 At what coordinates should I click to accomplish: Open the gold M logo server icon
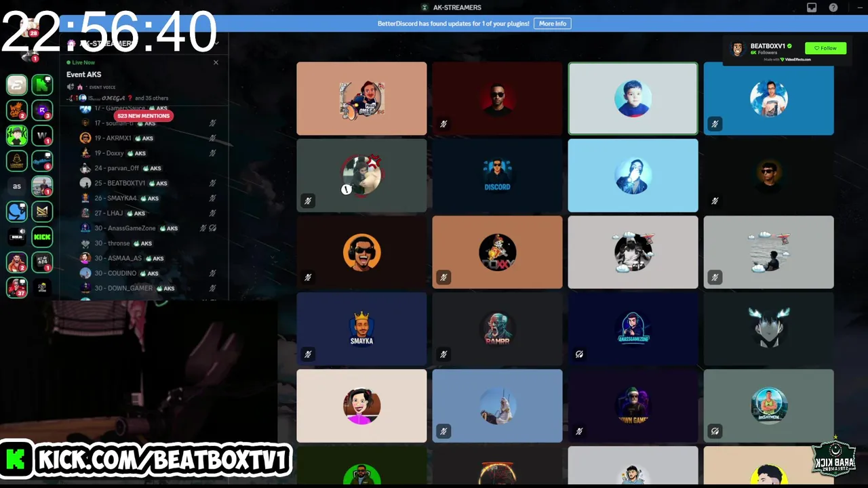(42, 211)
